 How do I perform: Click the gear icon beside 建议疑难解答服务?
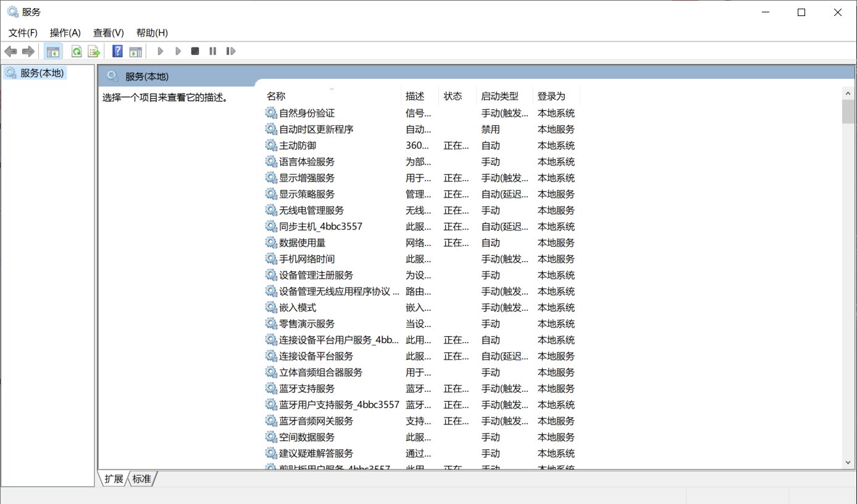pyautogui.click(x=271, y=453)
